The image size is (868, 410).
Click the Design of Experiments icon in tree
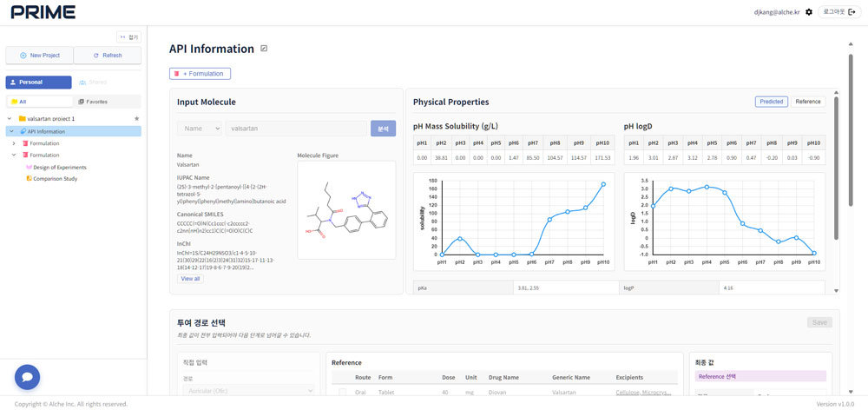point(29,167)
